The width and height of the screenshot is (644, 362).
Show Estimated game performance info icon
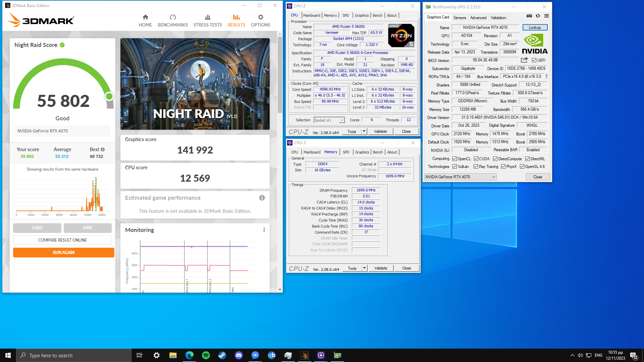pos(262,198)
